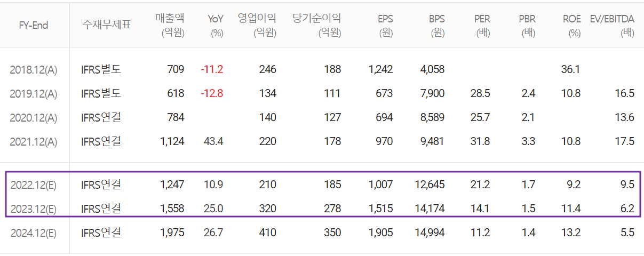Screen dimensions: 644x256
Task: Click the 2018 sales value 709
Action: coord(175,69)
